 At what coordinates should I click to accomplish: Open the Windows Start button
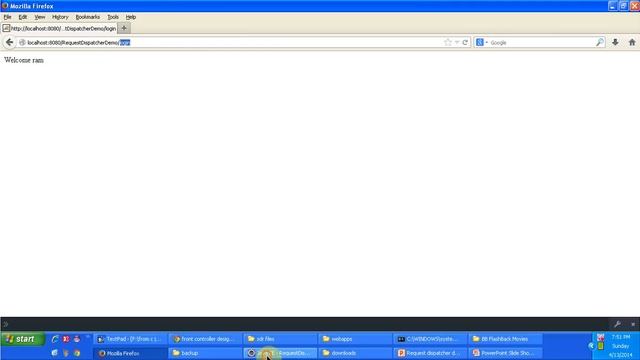tap(22, 339)
